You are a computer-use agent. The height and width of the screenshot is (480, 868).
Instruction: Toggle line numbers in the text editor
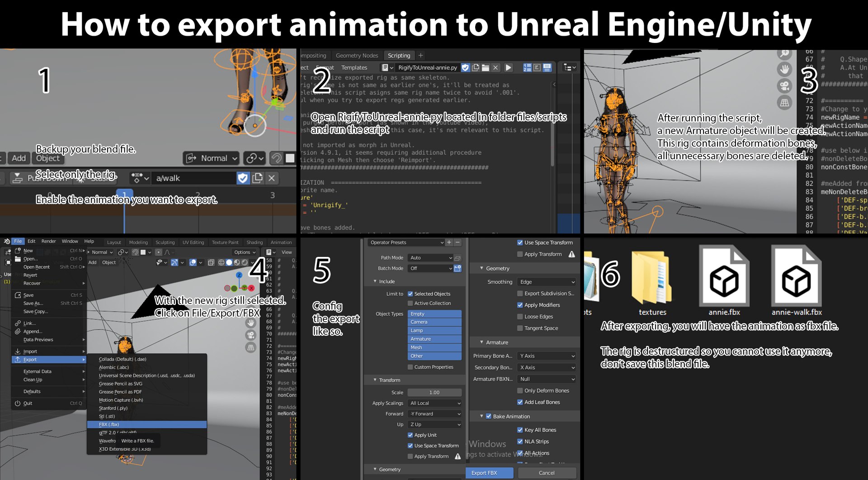pyautogui.click(x=527, y=67)
